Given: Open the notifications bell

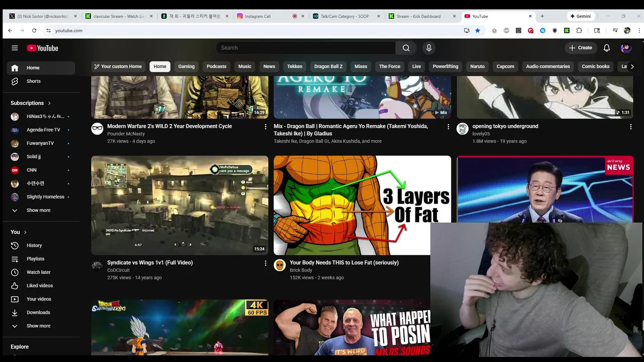Looking at the screenshot, I should [607, 48].
